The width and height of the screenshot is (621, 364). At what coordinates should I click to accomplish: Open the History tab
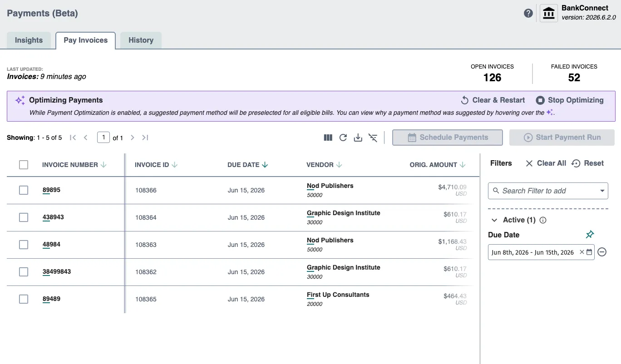[141, 40]
